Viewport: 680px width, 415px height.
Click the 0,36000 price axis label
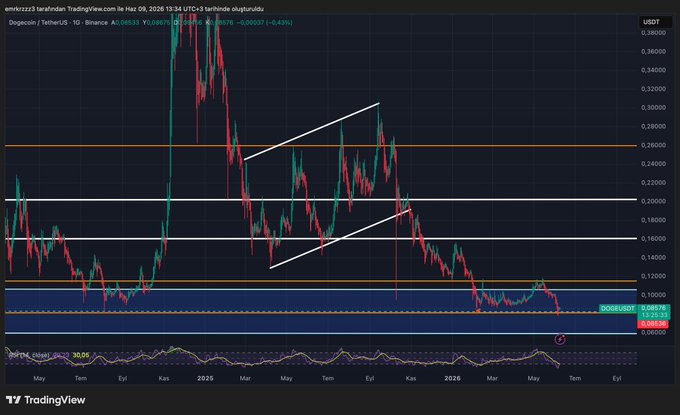[653, 51]
